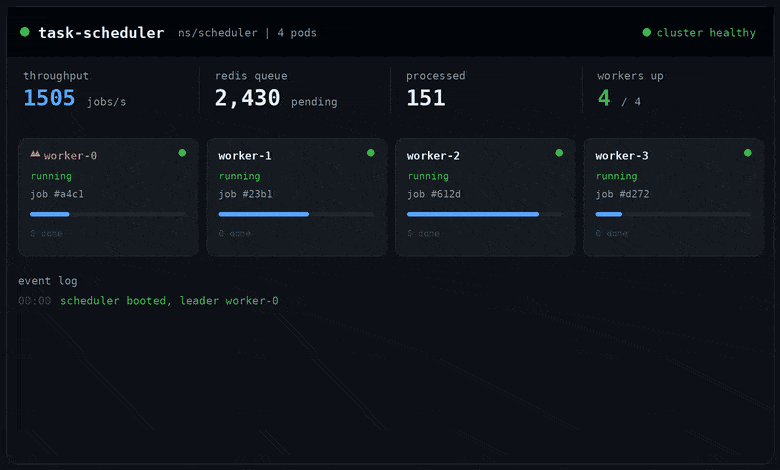Click the done counter on worker-2 card
780x470 pixels.
click(423, 233)
